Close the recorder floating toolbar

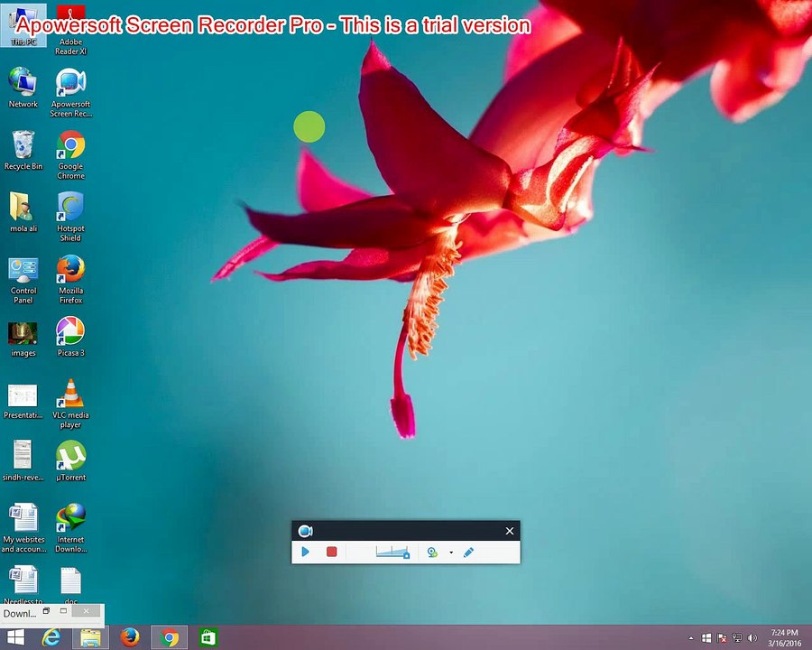click(x=510, y=531)
